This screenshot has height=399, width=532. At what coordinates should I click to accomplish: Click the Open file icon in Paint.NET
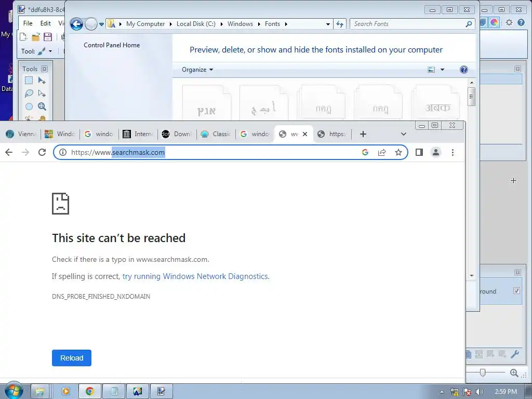(x=36, y=37)
